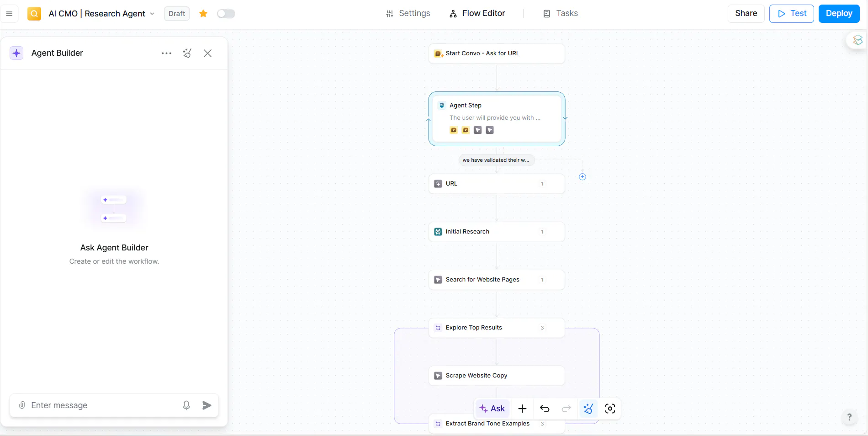868x436 pixels.
Task: Send the message with the arrow icon
Action: tap(207, 405)
